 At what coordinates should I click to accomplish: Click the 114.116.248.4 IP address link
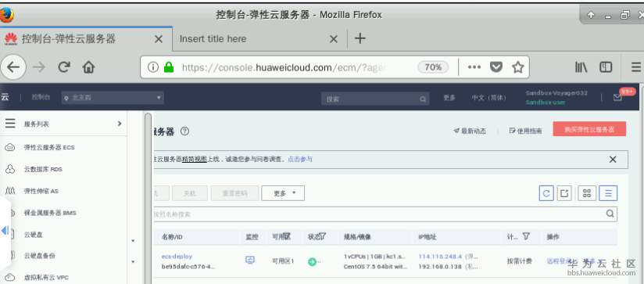click(x=440, y=256)
